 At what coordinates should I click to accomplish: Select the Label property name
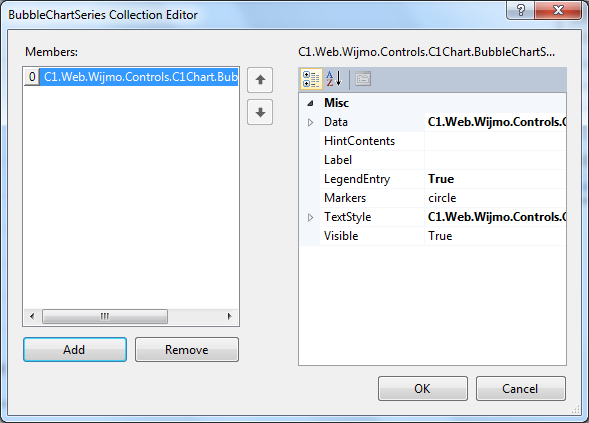pyautogui.click(x=338, y=160)
